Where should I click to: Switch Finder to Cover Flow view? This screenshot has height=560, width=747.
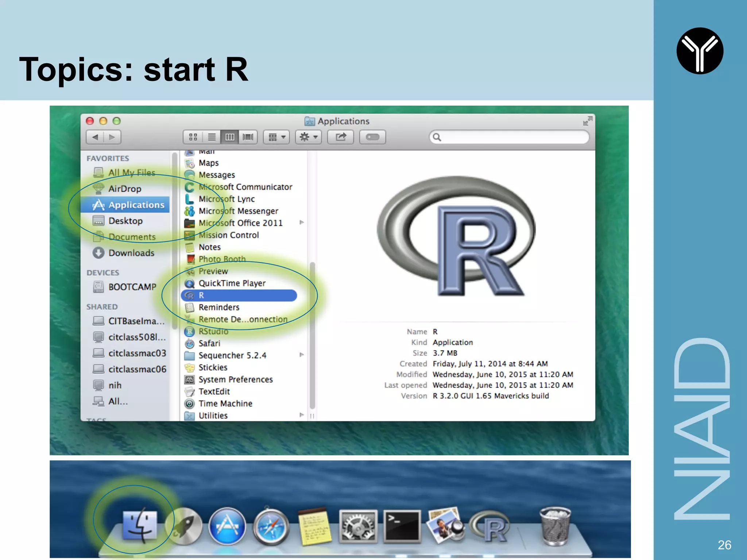248,137
